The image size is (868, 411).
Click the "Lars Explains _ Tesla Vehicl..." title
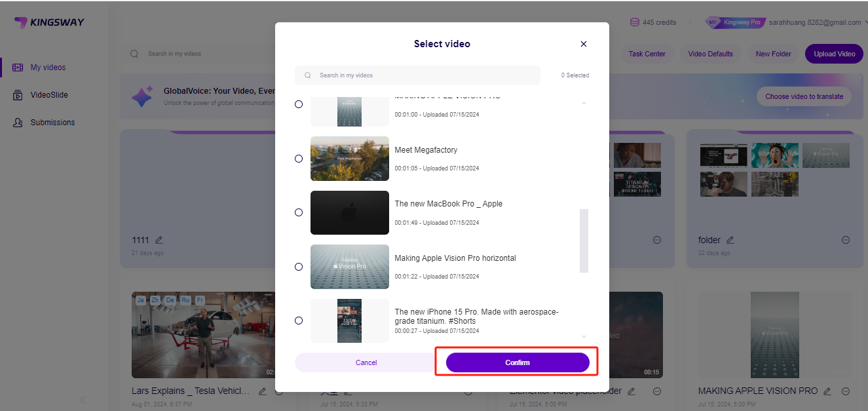(191, 391)
